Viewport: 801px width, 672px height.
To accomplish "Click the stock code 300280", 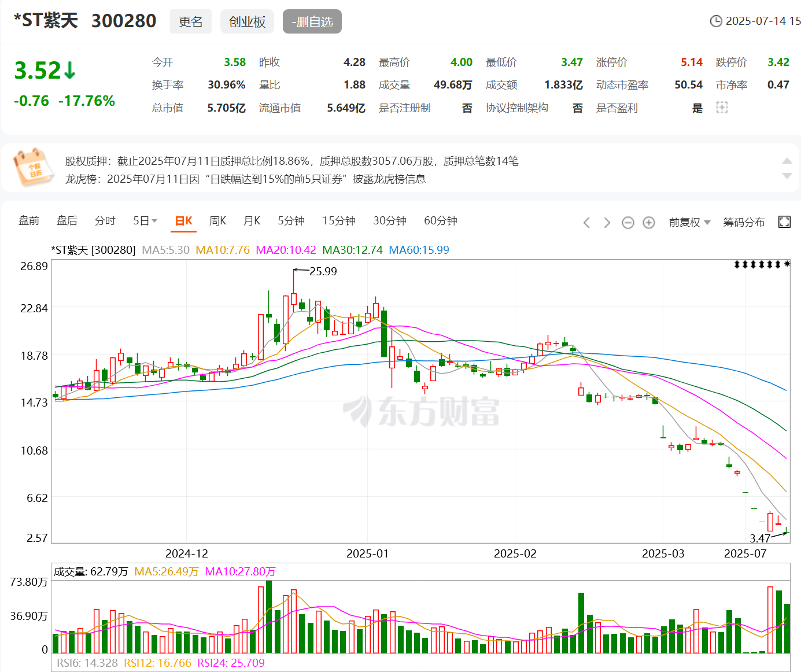I will click(124, 21).
